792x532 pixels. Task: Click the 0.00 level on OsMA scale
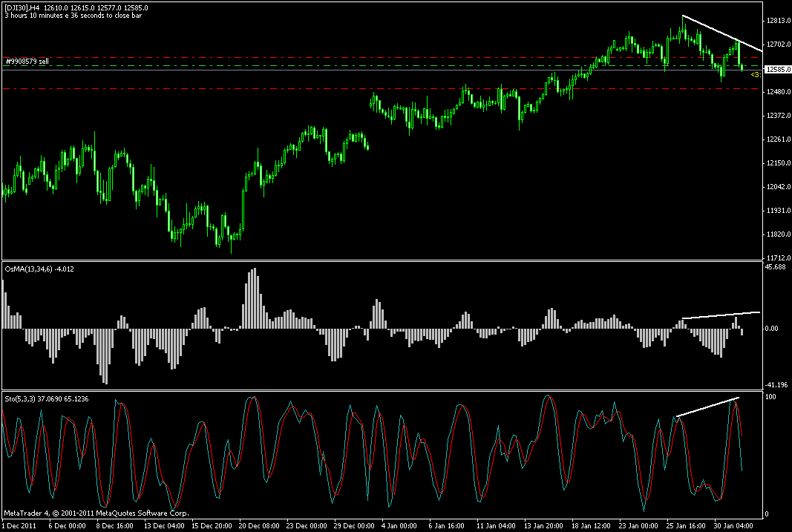(x=771, y=329)
